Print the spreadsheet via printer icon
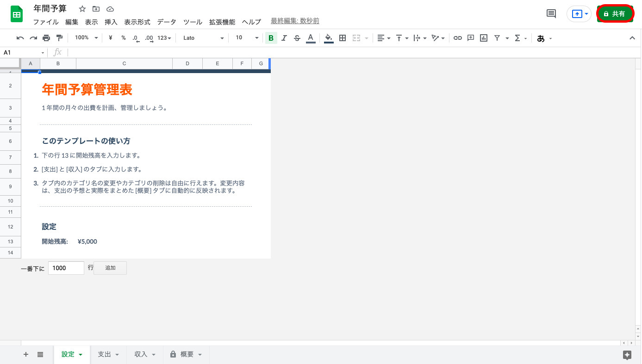642x364 pixels. [x=46, y=38]
